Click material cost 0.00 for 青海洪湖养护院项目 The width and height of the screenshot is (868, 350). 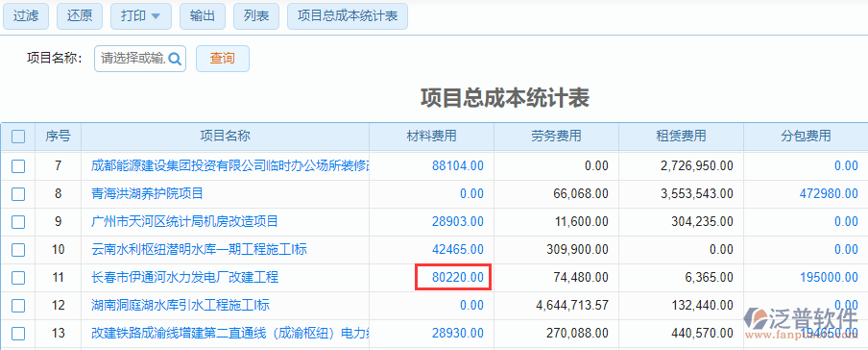tap(471, 193)
